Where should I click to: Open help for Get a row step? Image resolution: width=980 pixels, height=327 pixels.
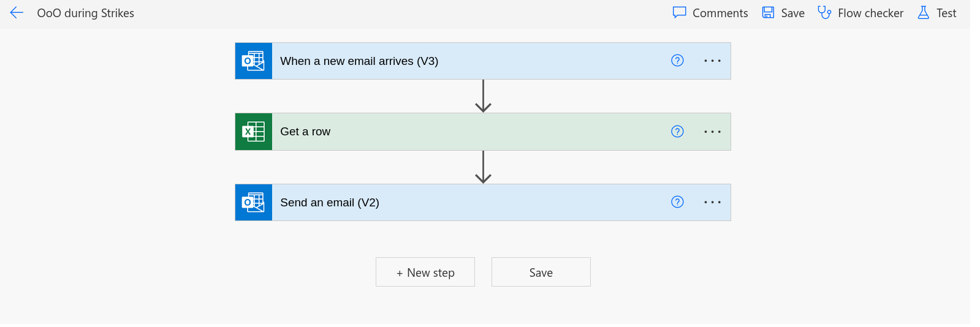pyautogui.click(x=677, y=132)
